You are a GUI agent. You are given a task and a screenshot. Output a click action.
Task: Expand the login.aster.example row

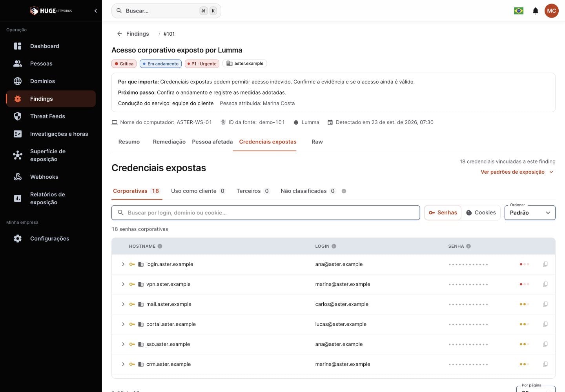[123, 264]
